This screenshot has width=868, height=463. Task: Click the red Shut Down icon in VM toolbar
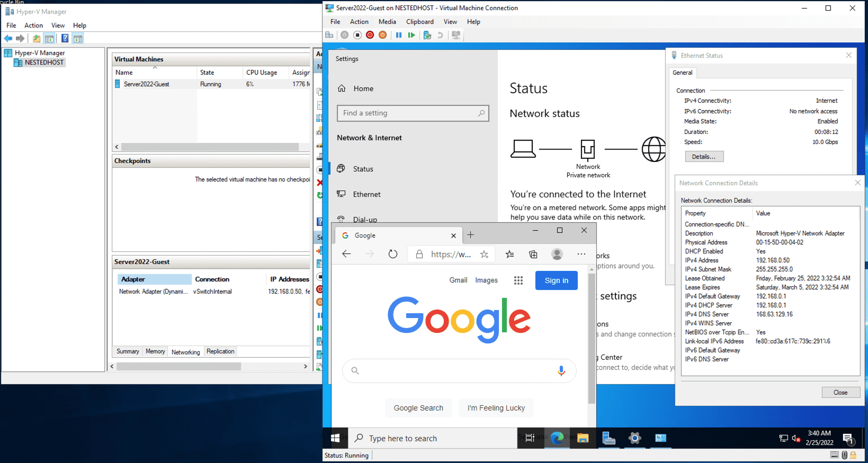370,35
